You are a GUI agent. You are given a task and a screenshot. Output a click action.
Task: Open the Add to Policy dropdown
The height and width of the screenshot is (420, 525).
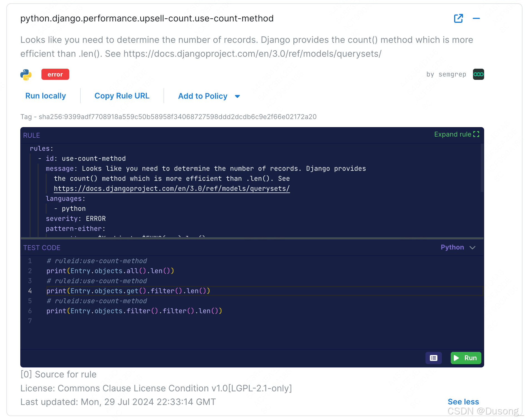pos(209,96)
